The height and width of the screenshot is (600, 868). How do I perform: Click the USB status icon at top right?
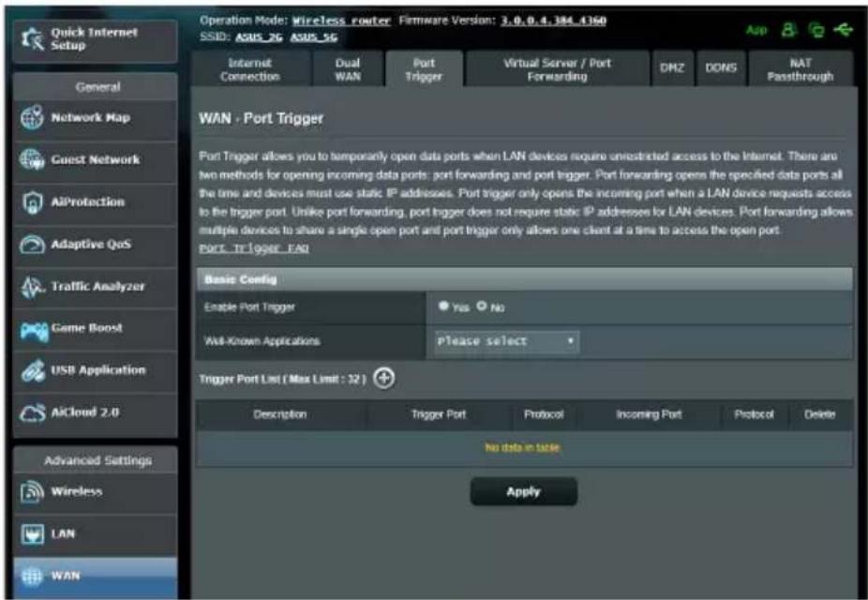coord(843,29)
